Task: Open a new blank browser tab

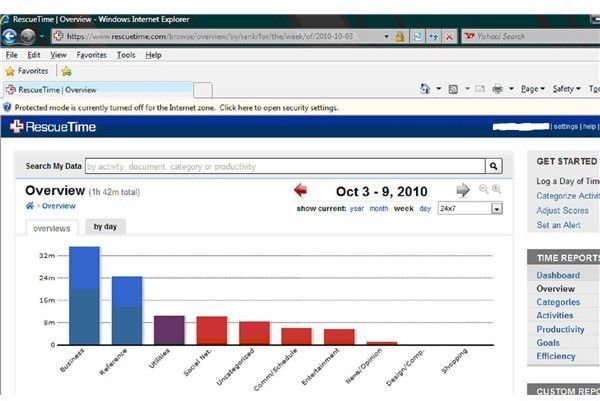Action: [x=203, y=90]
